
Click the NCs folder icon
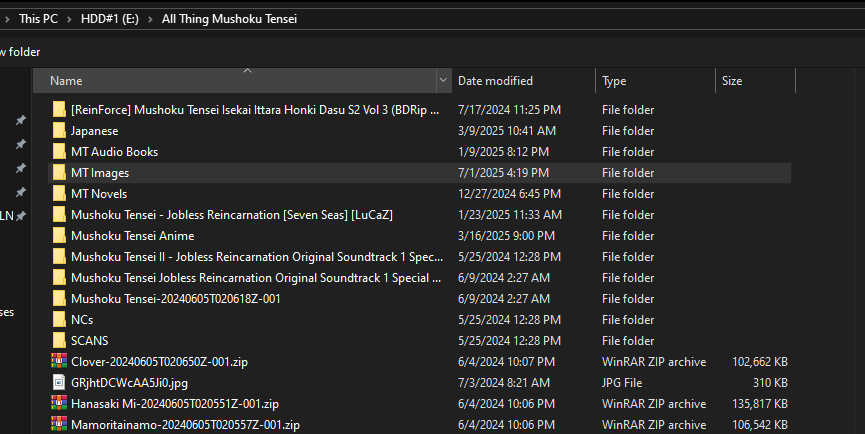(x=59, y=319)
